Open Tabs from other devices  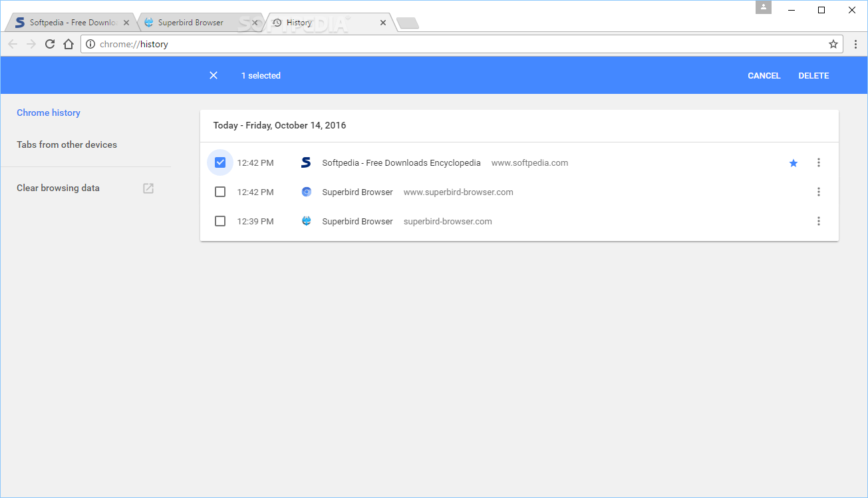67,144
